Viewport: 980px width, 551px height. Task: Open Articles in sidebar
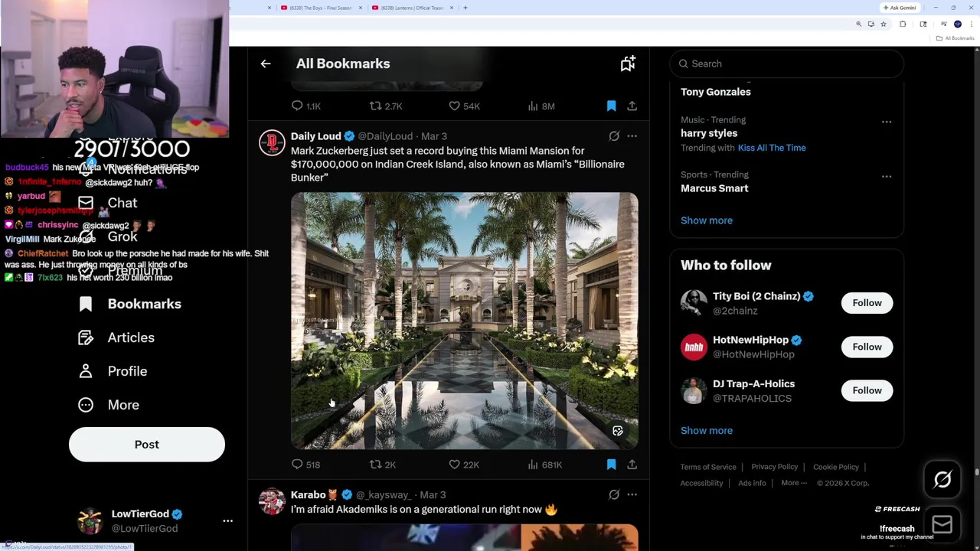coord(117,337)
